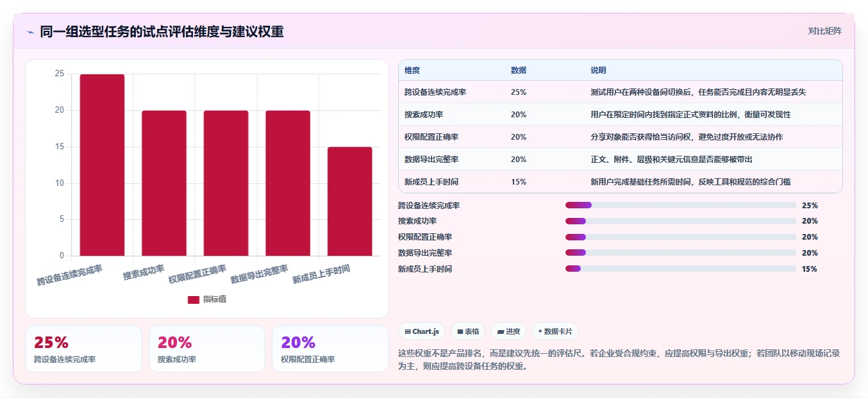Click the 数据导出完整率 label in the progress list
868x398 pixels.
pos(425,253)
